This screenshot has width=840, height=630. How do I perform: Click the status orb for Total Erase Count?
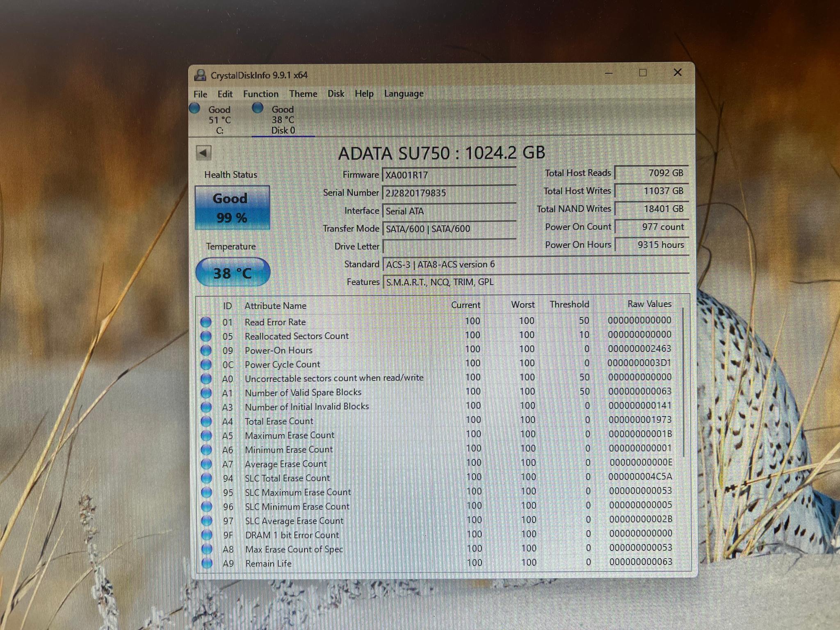pos(206,421)
